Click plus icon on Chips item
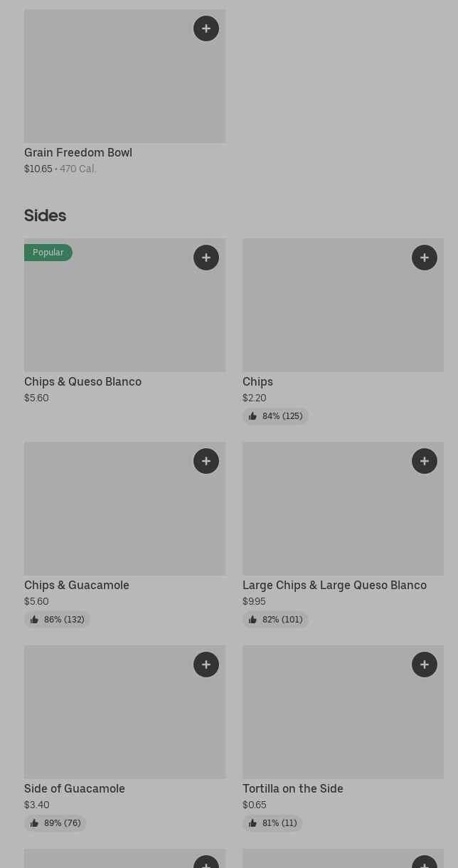458x868 pixels. tap(425, 258)
